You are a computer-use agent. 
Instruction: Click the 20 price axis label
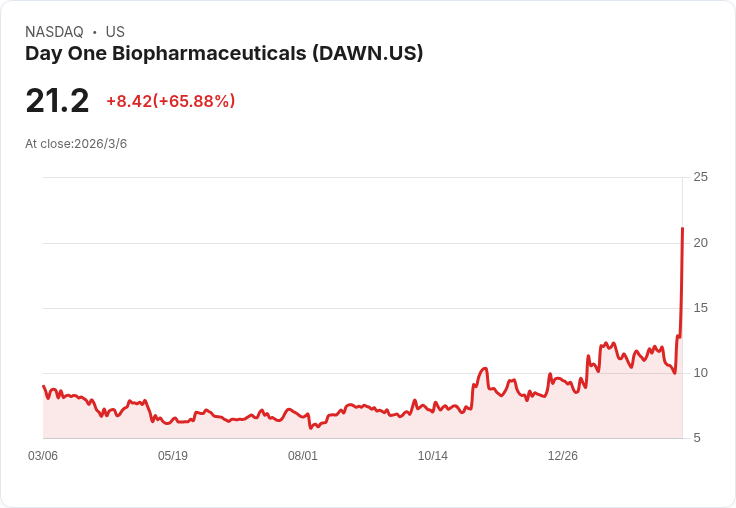700,243
